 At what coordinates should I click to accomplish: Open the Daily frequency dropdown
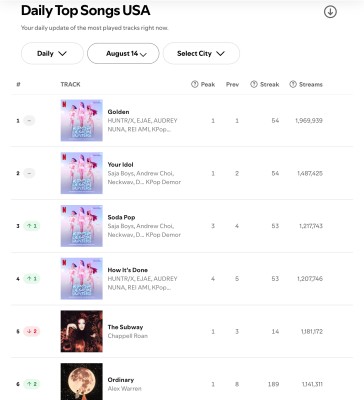(x=52, y=53)
